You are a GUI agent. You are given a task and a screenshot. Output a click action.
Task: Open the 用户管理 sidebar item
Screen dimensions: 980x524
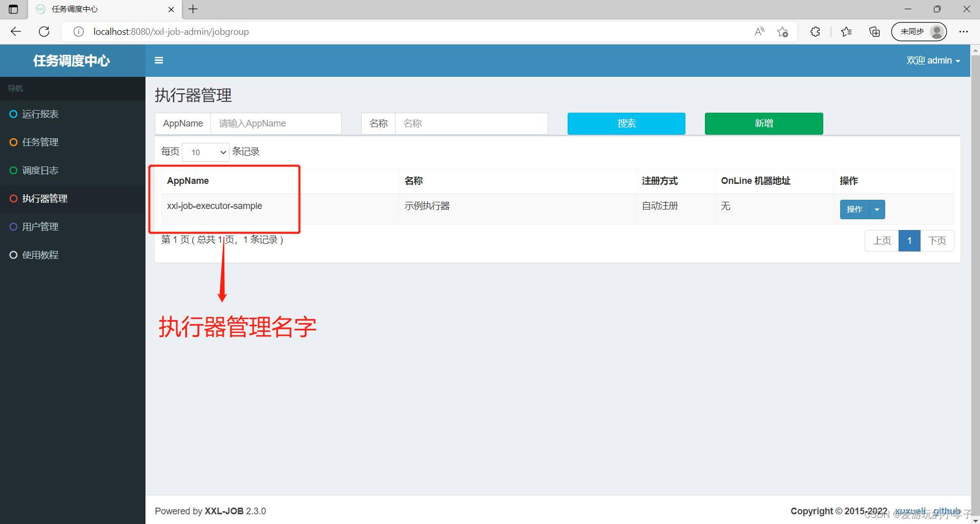pos(73,227)
